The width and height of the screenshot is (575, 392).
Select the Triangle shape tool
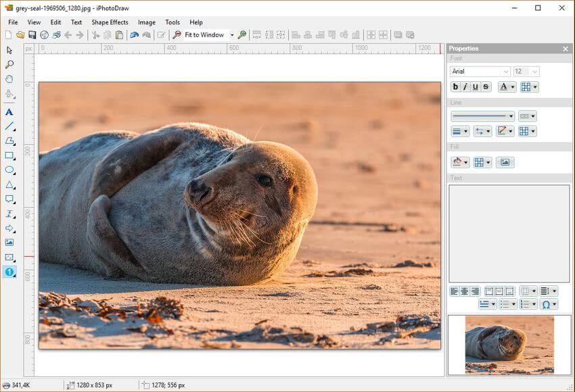[x=9, y=185]
